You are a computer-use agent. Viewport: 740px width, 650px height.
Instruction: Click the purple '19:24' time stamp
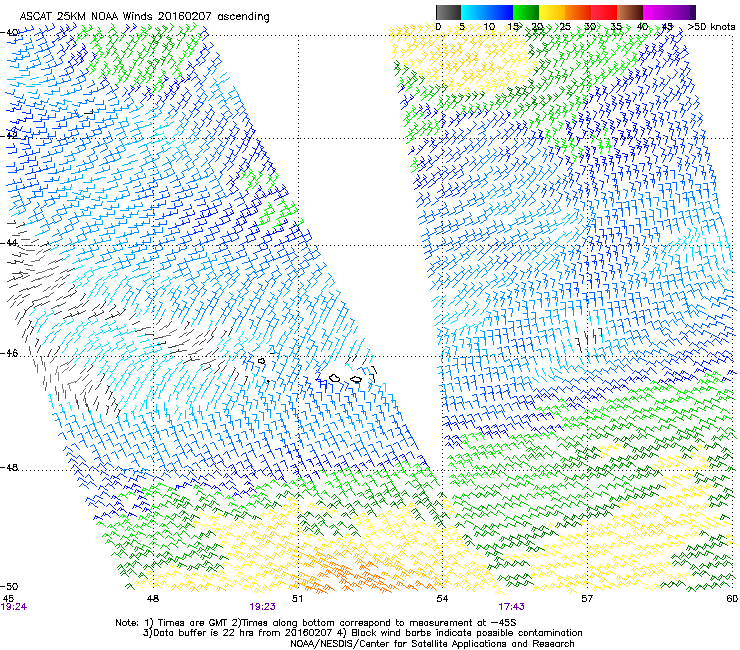(14, 607)
